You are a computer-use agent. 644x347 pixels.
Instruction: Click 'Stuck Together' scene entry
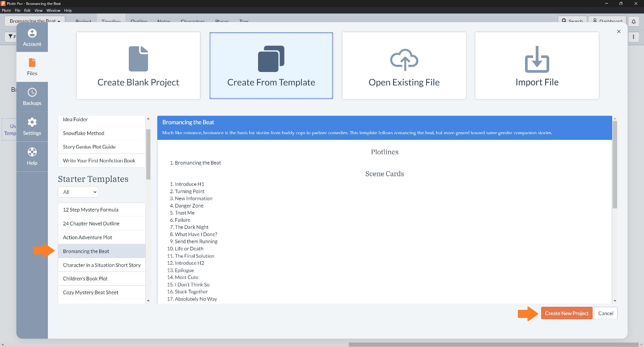coord(191,292)
